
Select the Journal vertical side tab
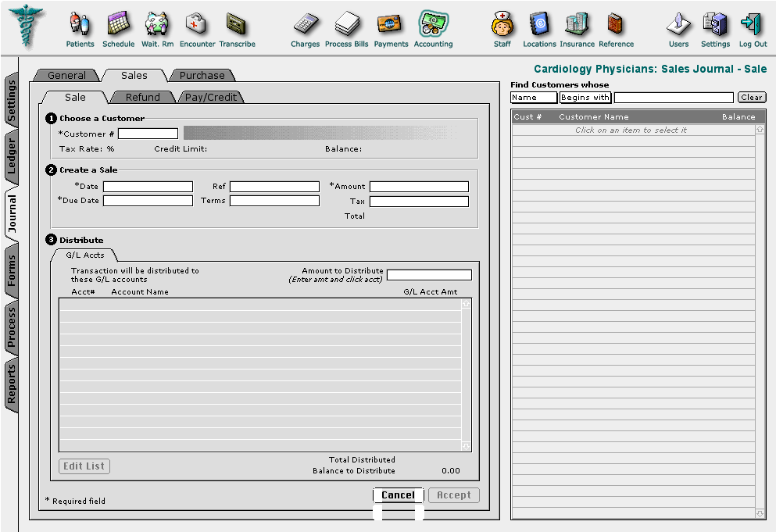(12, 214)
